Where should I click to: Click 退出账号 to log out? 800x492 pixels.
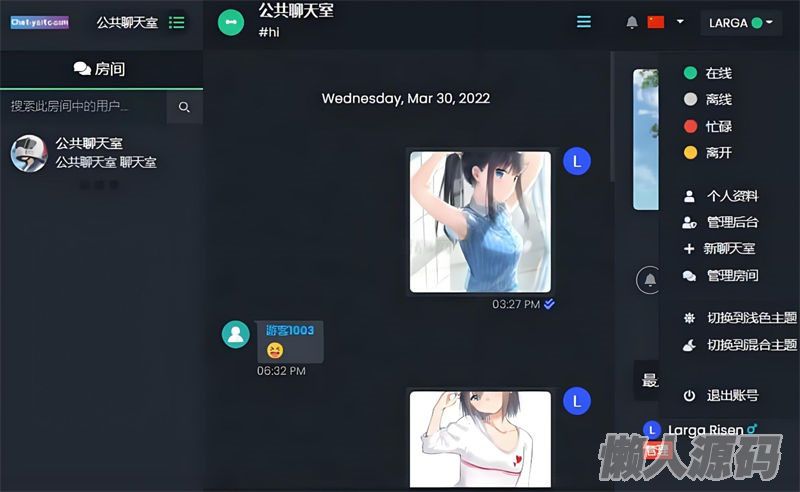pos(721,395)
